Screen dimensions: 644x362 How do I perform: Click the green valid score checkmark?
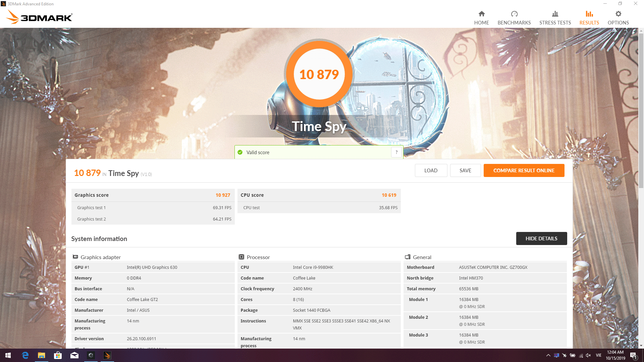tap(240, 152)
